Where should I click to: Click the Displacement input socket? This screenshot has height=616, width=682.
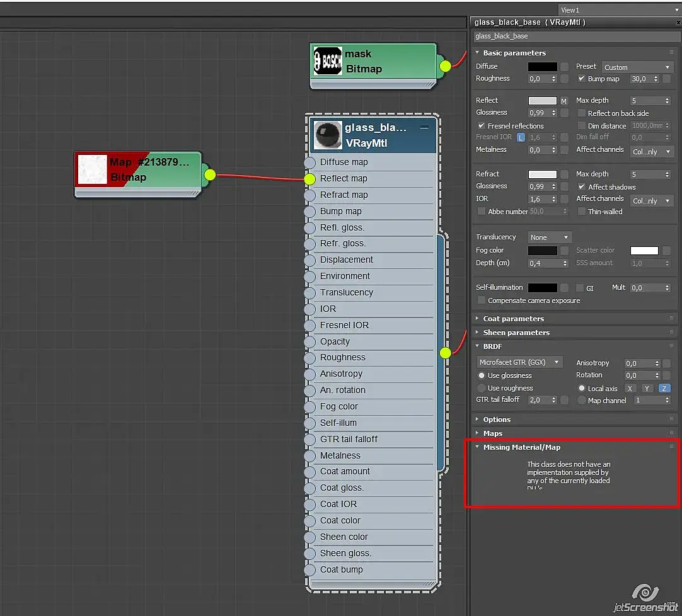[x=309, y=260]
